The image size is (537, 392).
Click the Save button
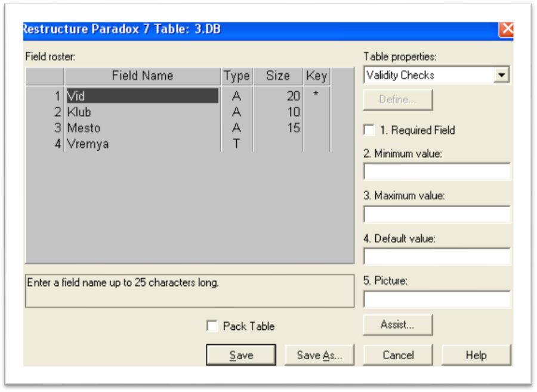click(241, 355)
